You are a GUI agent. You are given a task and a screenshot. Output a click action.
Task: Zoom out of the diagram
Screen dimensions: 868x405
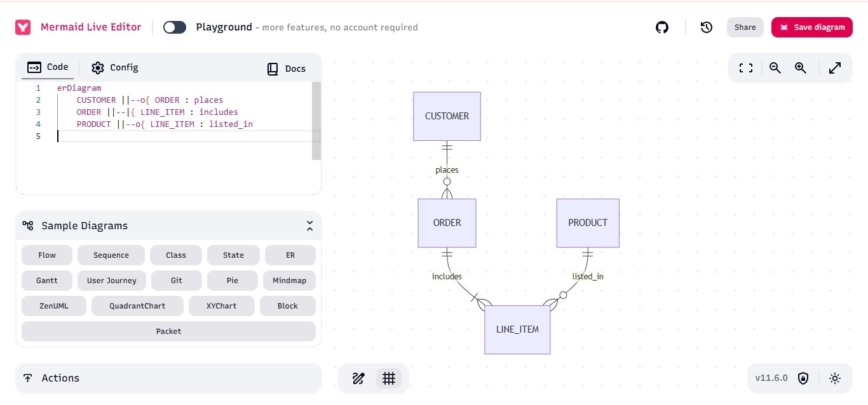pyautogui.click(x=775, y=68)
